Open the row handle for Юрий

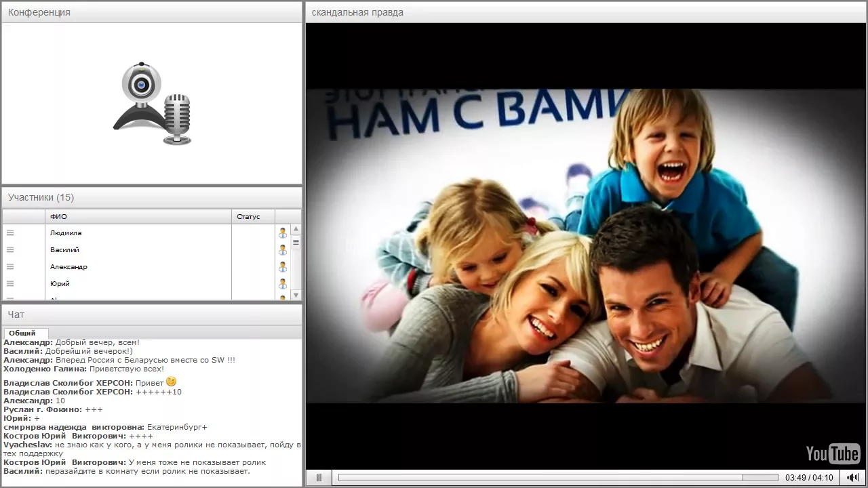click(10, 283)
